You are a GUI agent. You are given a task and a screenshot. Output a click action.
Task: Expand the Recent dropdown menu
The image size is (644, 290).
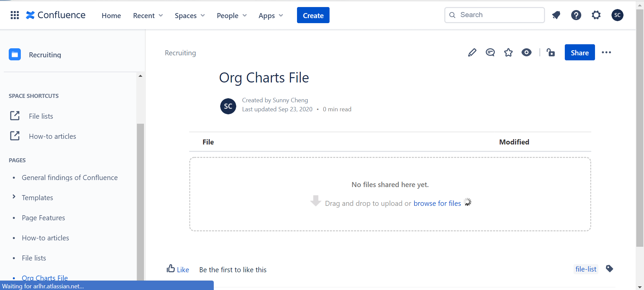(148, 15)
